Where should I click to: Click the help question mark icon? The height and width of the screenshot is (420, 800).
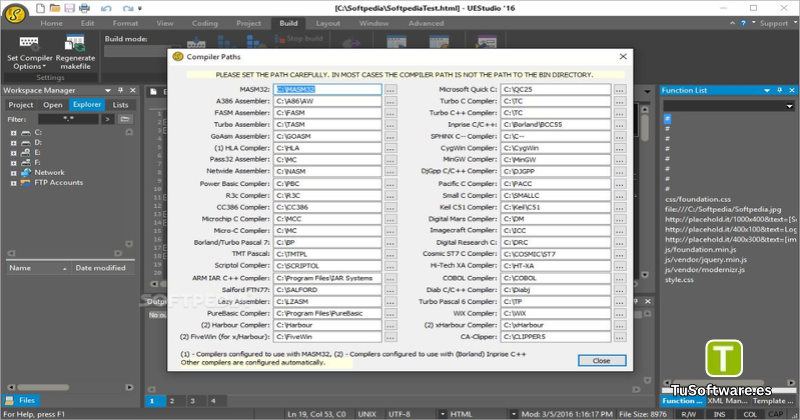click(x=743, y=23)
